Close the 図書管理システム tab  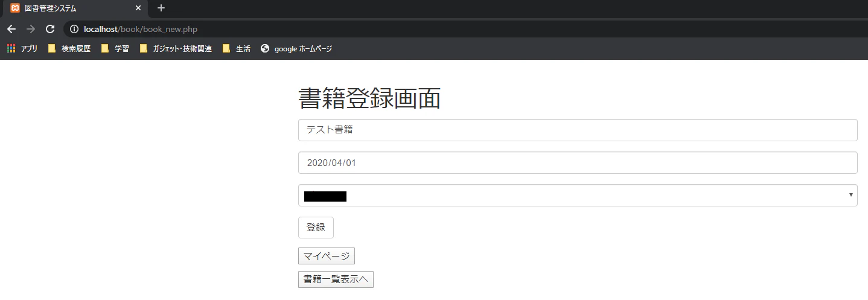coord(138,8)
